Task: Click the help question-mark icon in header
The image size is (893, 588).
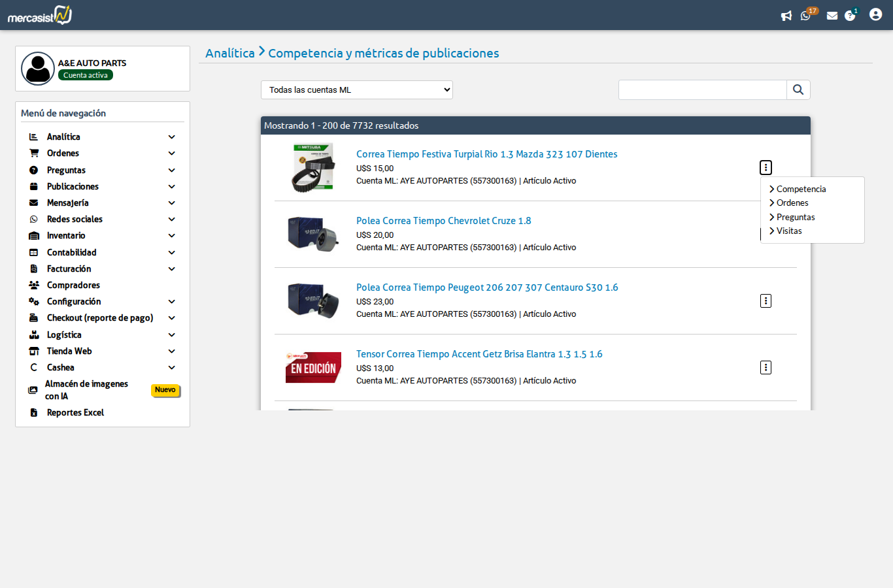Action: coord(850,16)
